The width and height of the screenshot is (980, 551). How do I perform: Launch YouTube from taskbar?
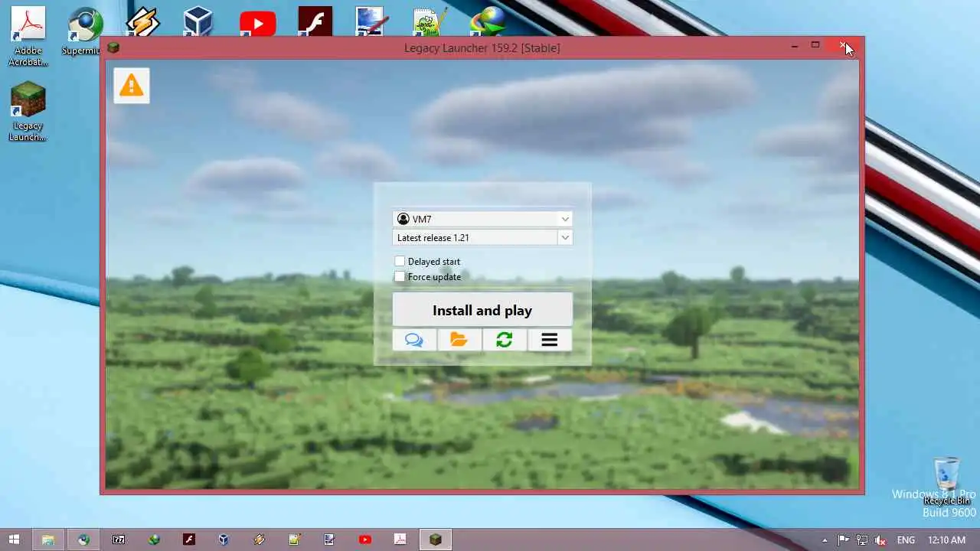[x=364, y=540]
